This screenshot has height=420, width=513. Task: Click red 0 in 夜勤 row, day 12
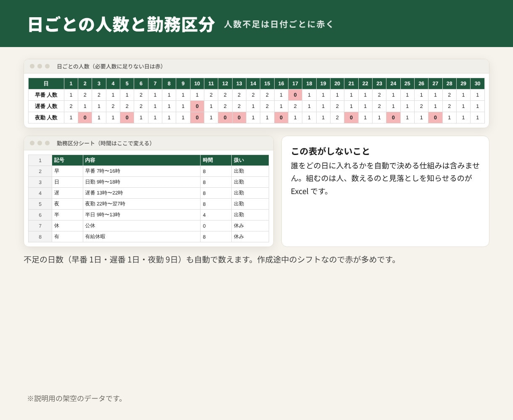pyautogui.click(x=225, y=118)
